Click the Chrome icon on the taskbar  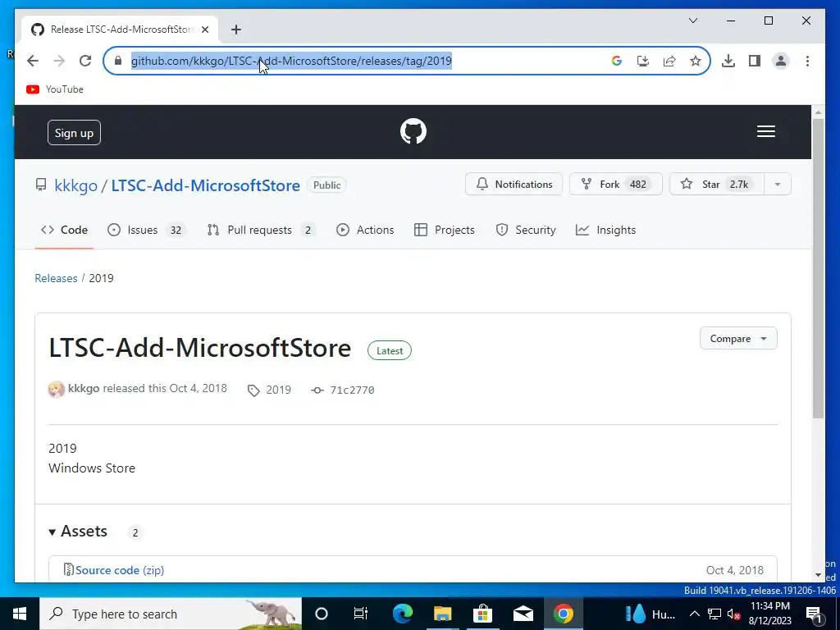click(563, 614)
